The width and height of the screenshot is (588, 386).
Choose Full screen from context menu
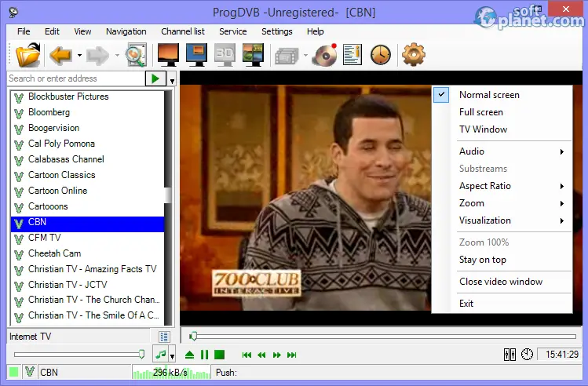(x=502, y=112)
